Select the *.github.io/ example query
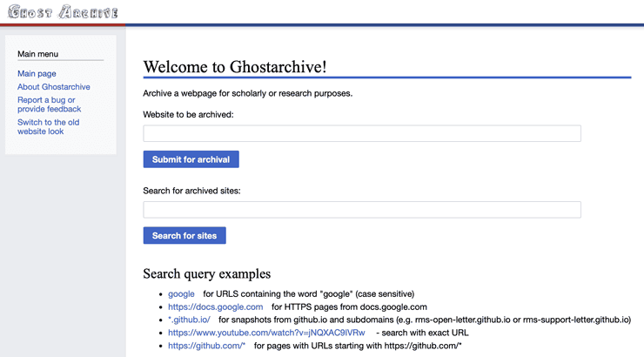Screen dimensions: 644x357 [189, 320]
